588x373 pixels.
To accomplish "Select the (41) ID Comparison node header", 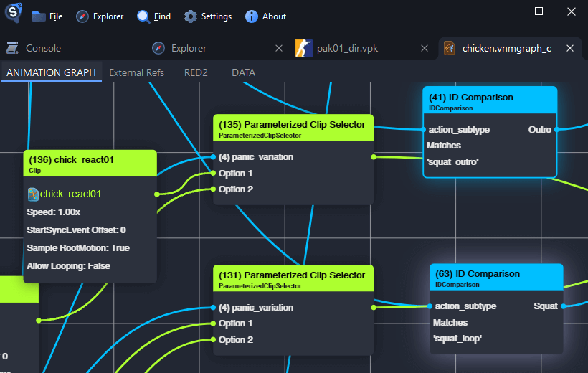I will click(490, 100).
